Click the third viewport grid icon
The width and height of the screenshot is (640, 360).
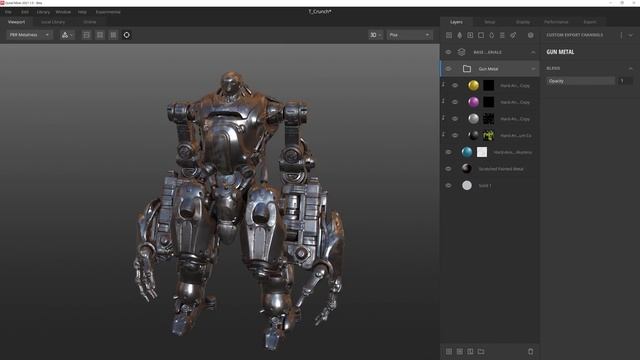pyautogui.click(x=113, y=35)
